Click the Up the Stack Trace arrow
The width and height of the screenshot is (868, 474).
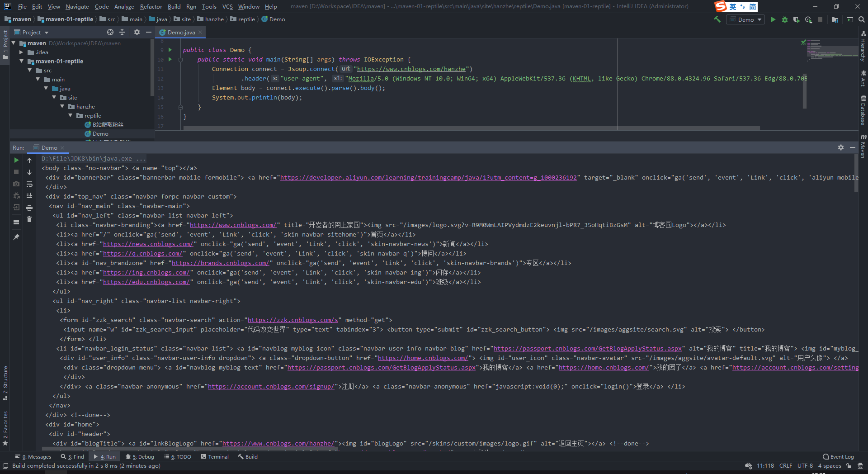coord(29,160)
